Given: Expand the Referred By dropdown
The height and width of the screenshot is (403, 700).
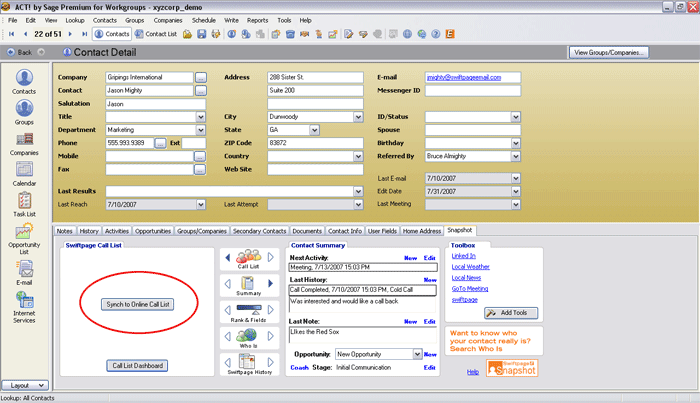Looking at the screenshot, I should (x=516, y=156).
